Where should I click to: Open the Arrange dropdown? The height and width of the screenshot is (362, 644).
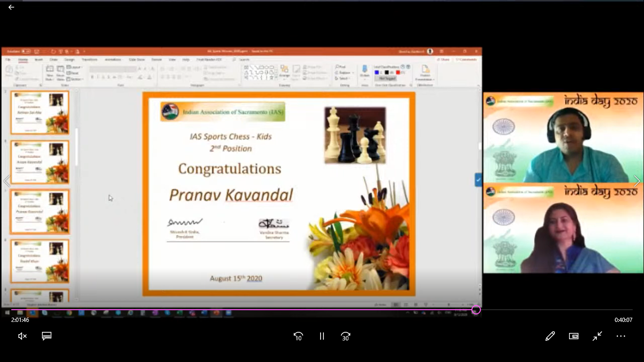click(x=284, y=72)
